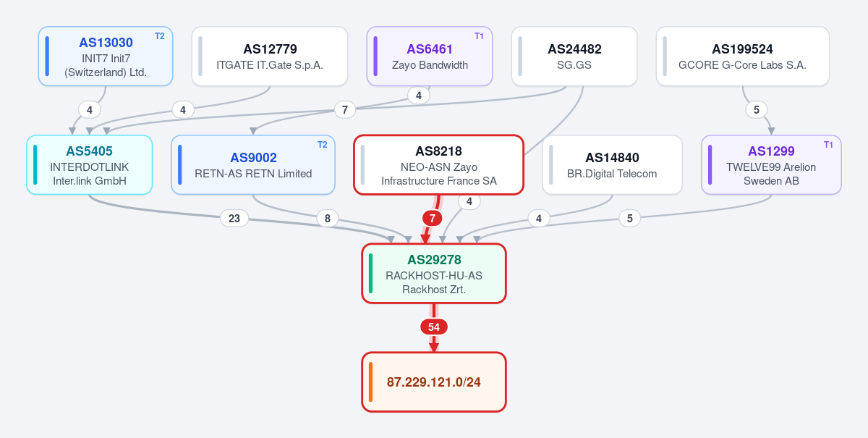Open the AS1299 TWELVE99 Arelion node

tap(771, 165)
